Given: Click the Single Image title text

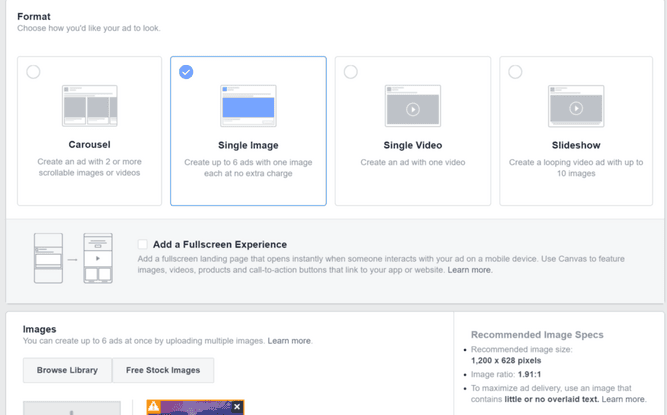Looking at the screenshot, I should pyautogui.click(x=248, y=145).
